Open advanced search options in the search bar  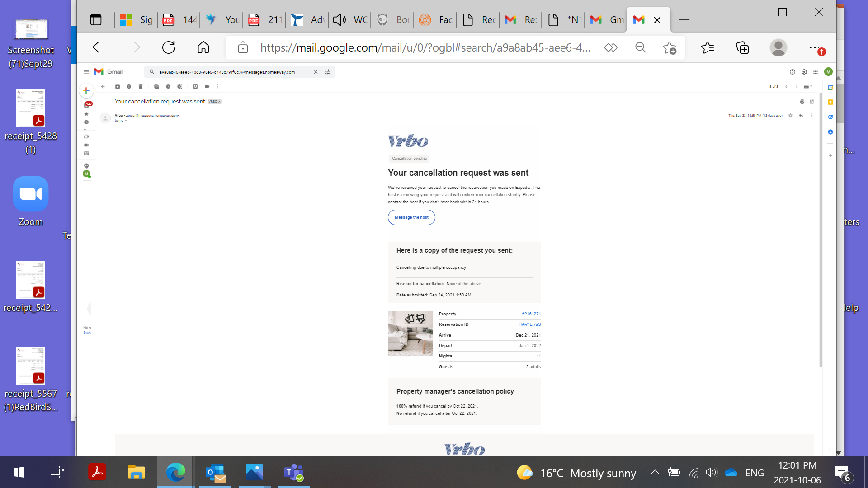(x=327, y=72)
